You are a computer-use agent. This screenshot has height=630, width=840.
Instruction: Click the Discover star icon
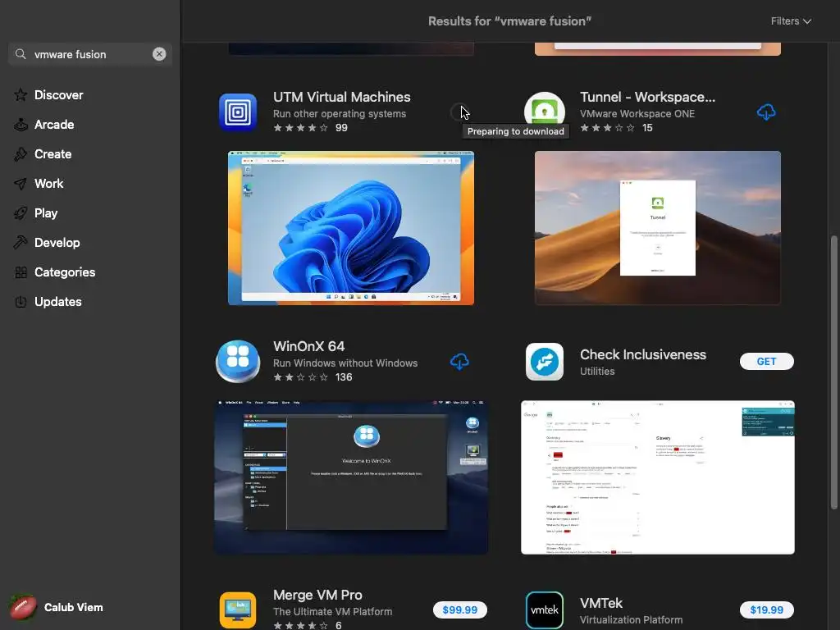click(x=21, y=95)
